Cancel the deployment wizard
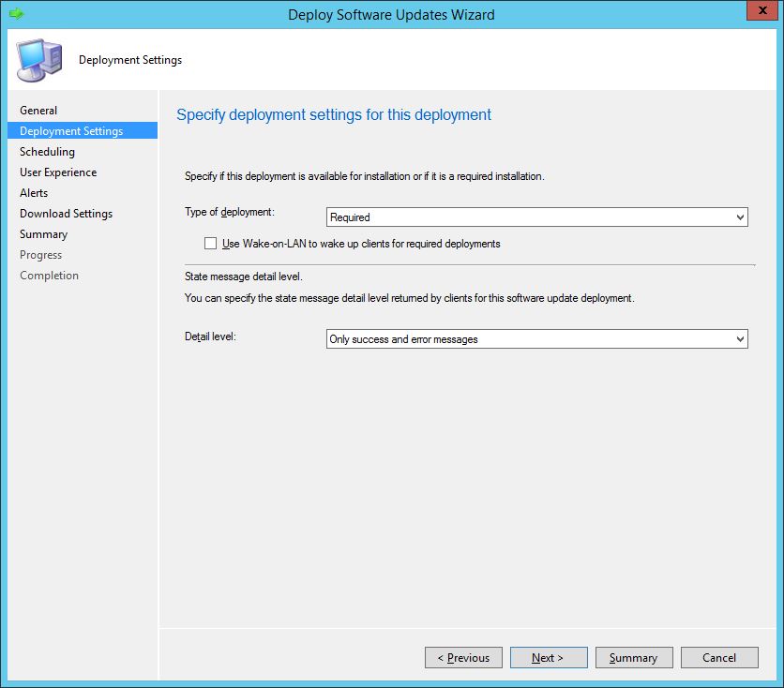Image resolution: width=784 pixels, height=688 pixels. [719, 657]
